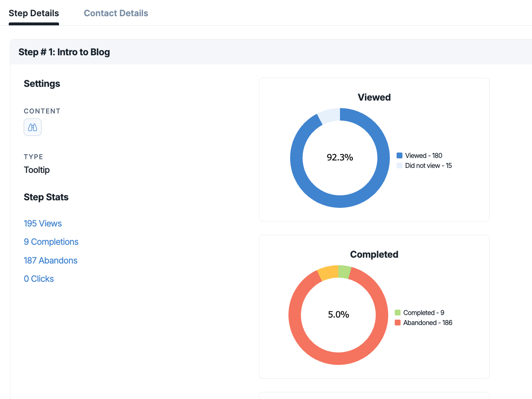Screen dimensions: 532x399
Task: Toggle the Did not view - 15 legend swatch
Action: (x=399, y=165)
